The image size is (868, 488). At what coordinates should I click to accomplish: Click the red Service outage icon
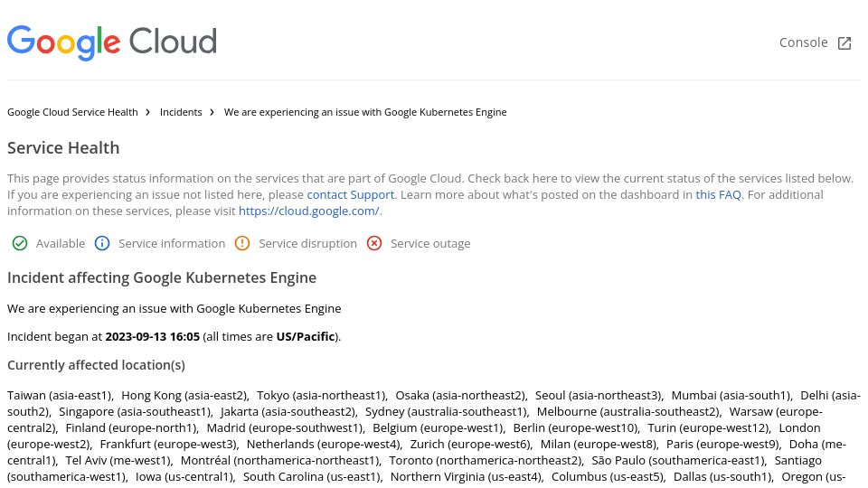374,243
